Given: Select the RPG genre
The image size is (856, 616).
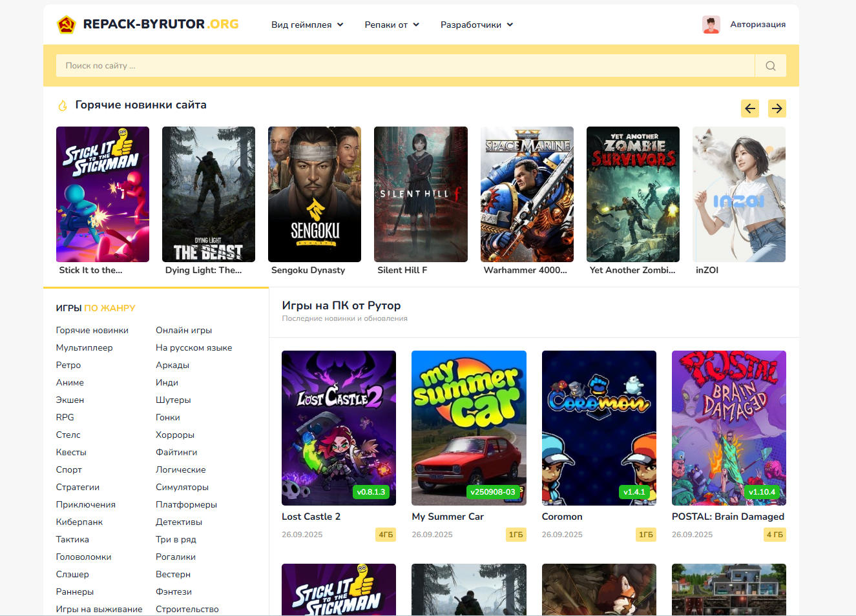Looking at the screenshot, I should coord(65,417).
